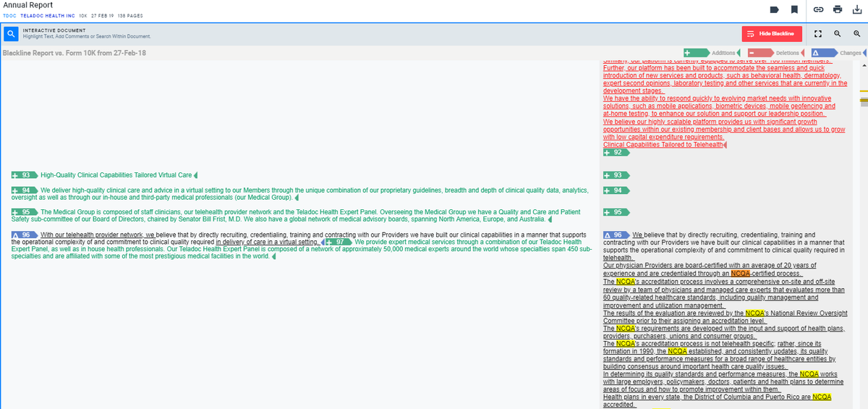The width and height of the screenshot is (868, 409).
Task: Click addition marker 92 in prior-filing column
Action: pyautogui.click(x=616, y=153)
